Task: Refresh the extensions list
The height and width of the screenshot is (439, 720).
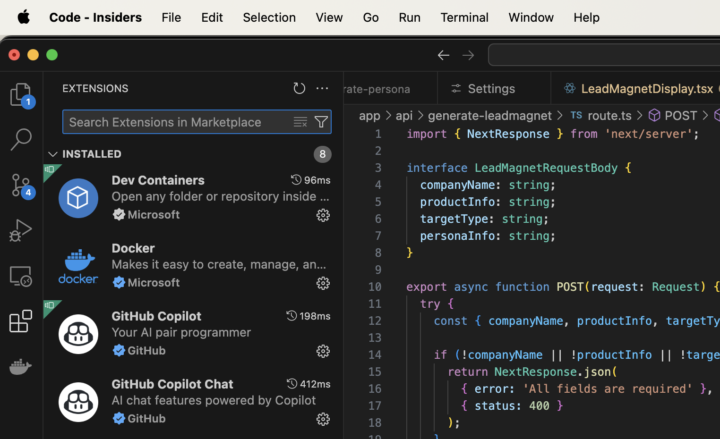Action: point(299,88)
